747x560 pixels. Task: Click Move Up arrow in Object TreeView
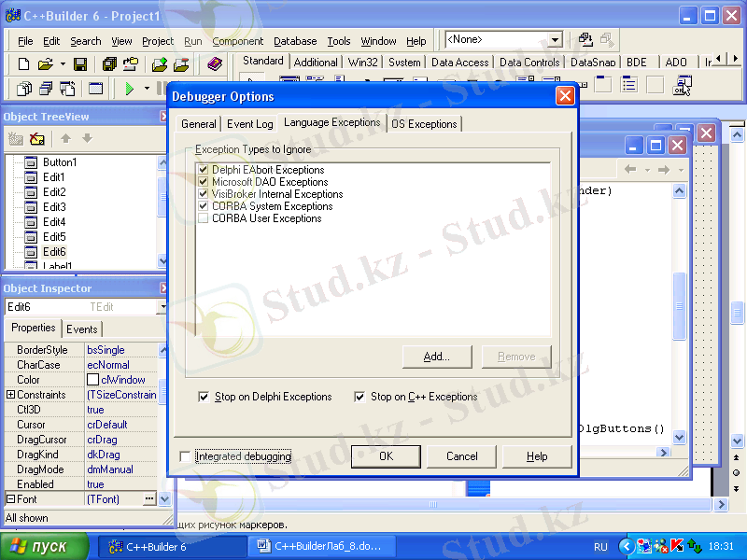(65, 138)
